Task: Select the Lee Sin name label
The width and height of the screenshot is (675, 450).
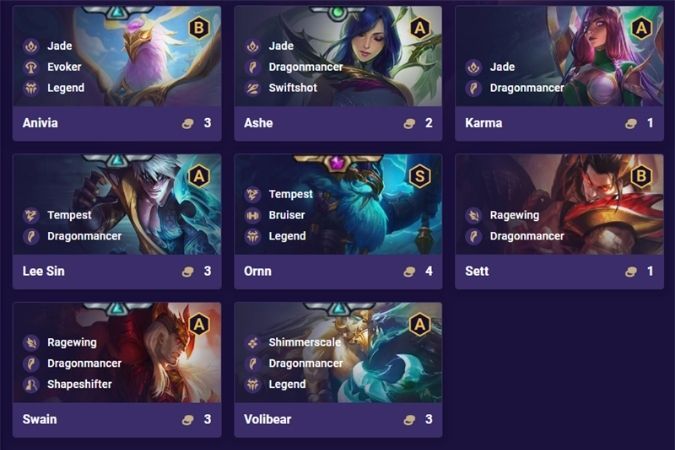Action: pyautogui.click(x=43, y=271)
